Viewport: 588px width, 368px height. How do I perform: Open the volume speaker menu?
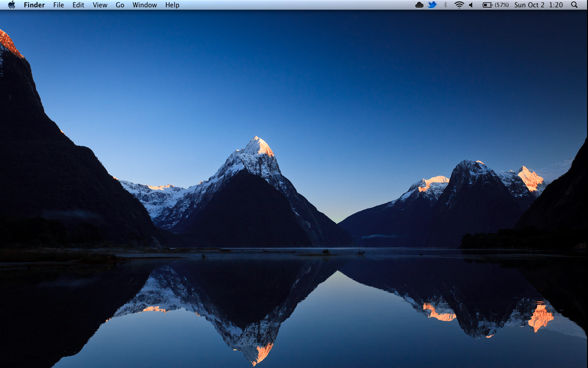[x=471, y=5]
